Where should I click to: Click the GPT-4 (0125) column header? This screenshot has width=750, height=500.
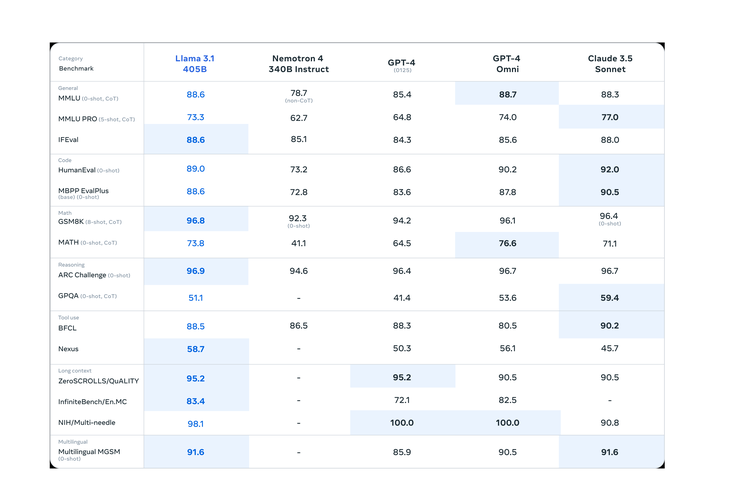pyautogui.click(x=401, y=64)
